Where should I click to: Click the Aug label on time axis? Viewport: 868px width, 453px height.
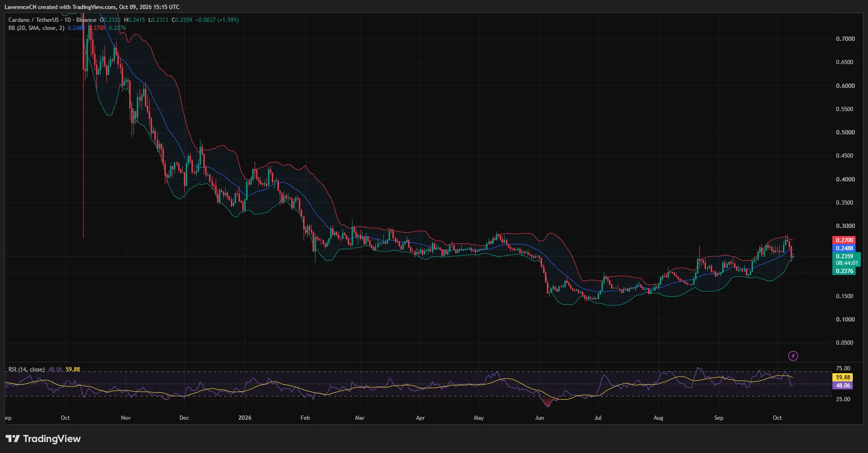658,418
